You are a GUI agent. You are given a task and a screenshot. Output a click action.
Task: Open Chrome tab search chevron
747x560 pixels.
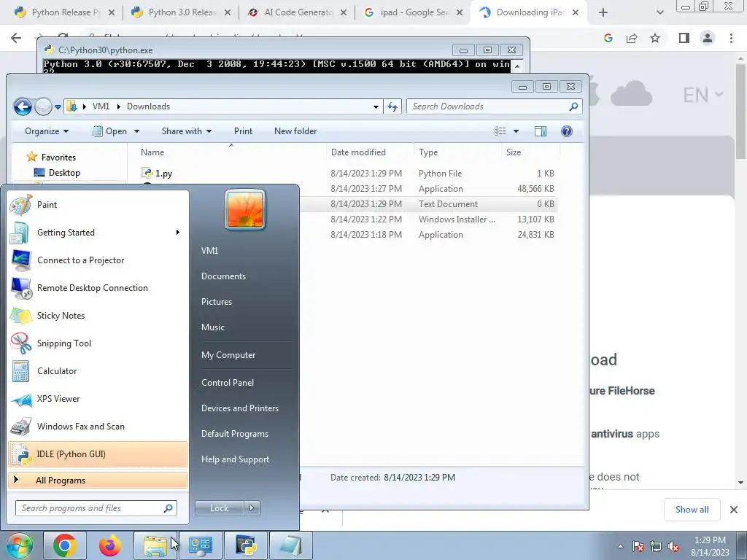(x=659, y=13)
